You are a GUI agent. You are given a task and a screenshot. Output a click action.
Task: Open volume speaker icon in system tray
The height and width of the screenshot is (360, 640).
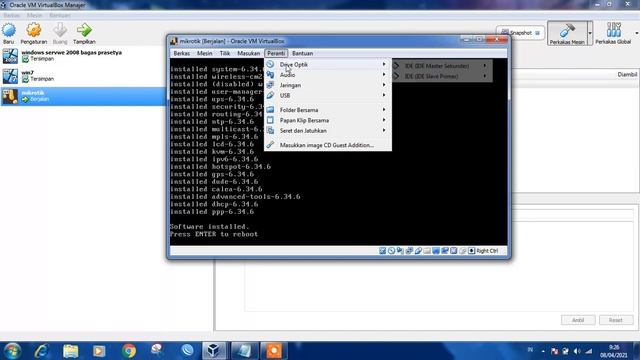click(x=577, y=351)
